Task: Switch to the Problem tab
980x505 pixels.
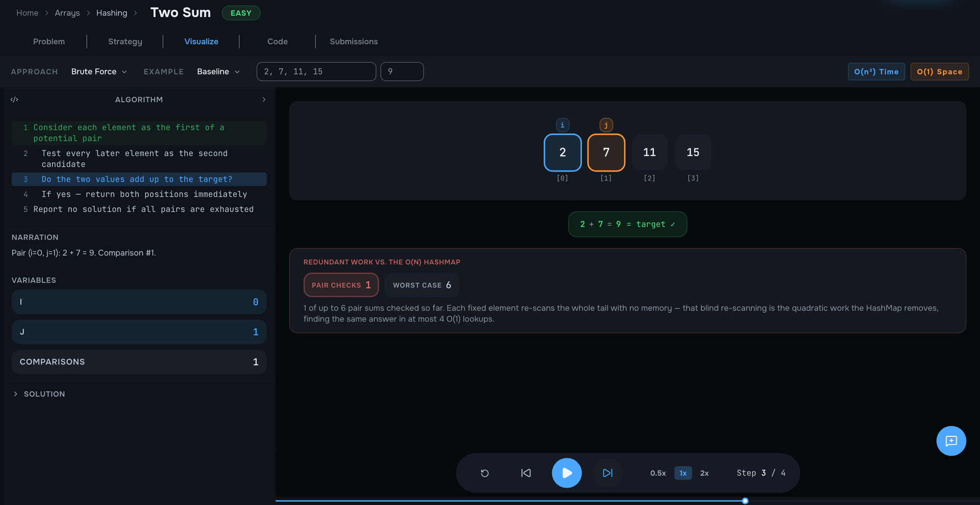Action: [49, 42]
